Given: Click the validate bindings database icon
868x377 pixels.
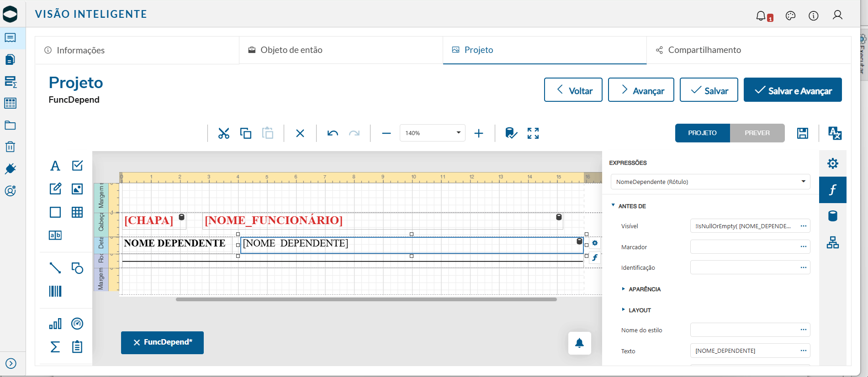Looking at the screenshot, I should point(511,133).
